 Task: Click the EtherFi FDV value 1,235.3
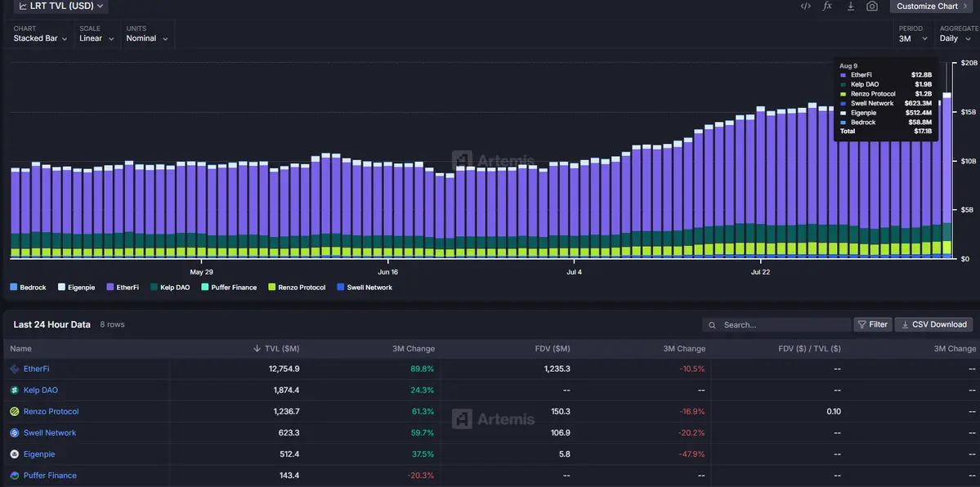[557, 369]
